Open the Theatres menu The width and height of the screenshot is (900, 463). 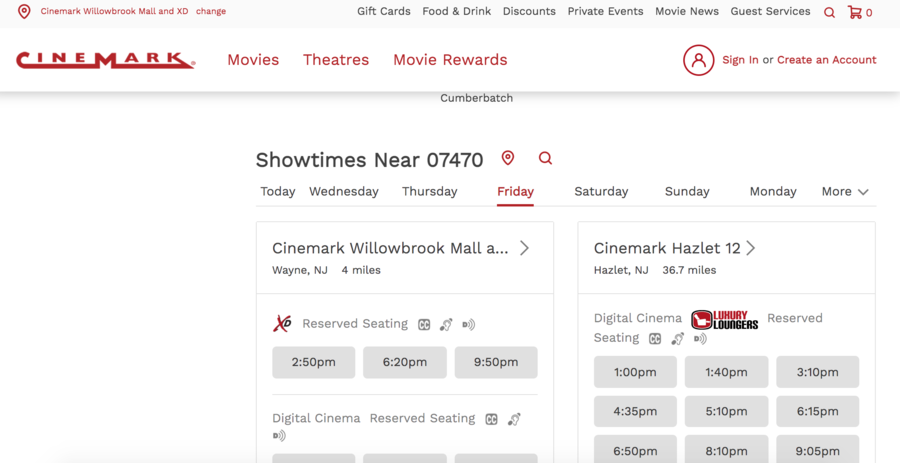(x=336, y=60)
